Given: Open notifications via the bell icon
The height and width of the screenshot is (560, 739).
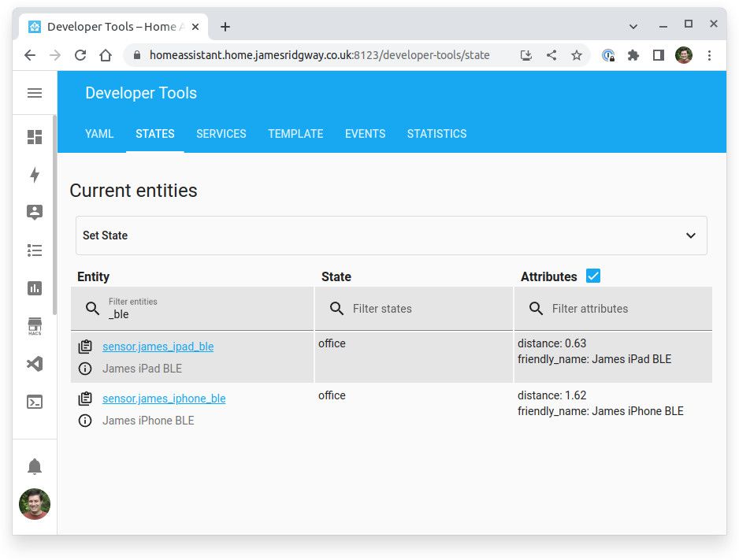Looking at the screenshot, I should 34,466.
